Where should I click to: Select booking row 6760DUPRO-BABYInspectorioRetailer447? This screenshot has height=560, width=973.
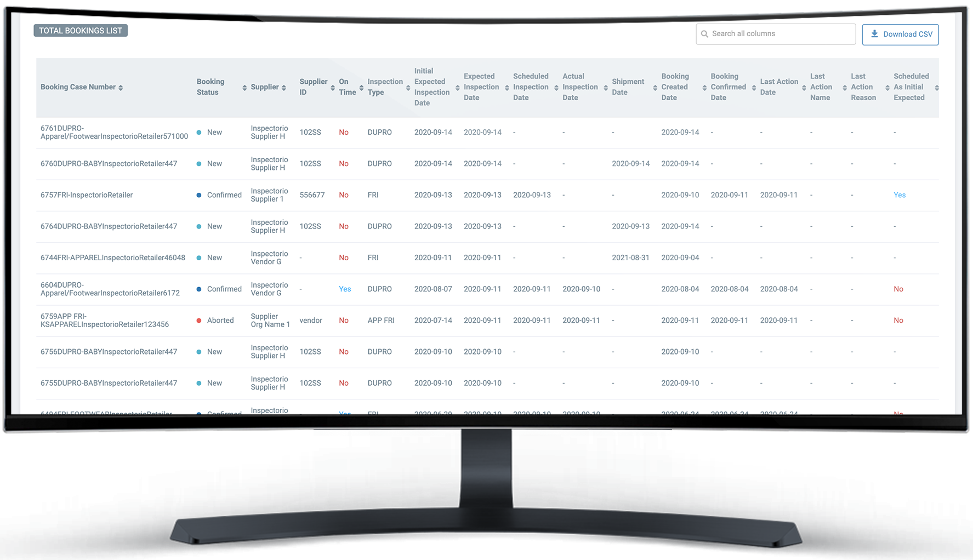(x=109, y=164)
